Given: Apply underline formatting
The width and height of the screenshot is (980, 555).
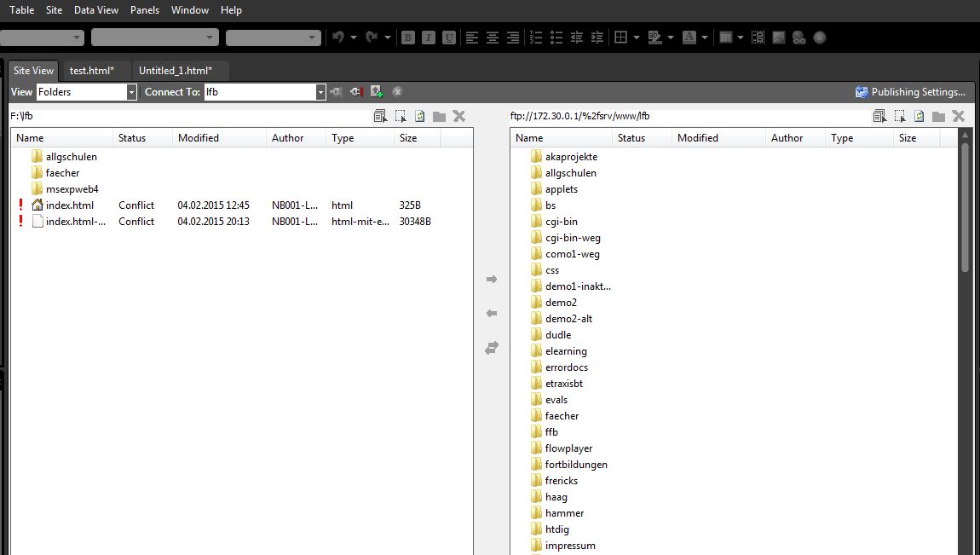Looking at the screenshot, I should click(x=448, y=38).
